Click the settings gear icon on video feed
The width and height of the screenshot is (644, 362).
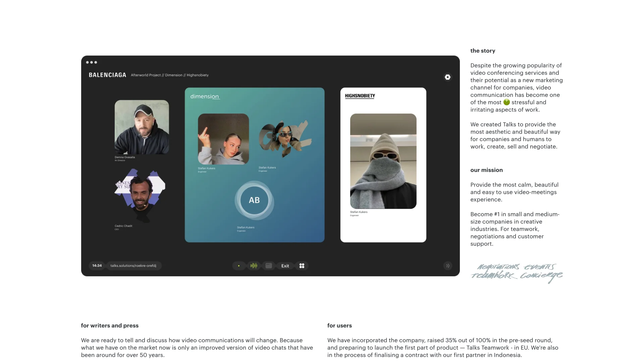[448, 77]
